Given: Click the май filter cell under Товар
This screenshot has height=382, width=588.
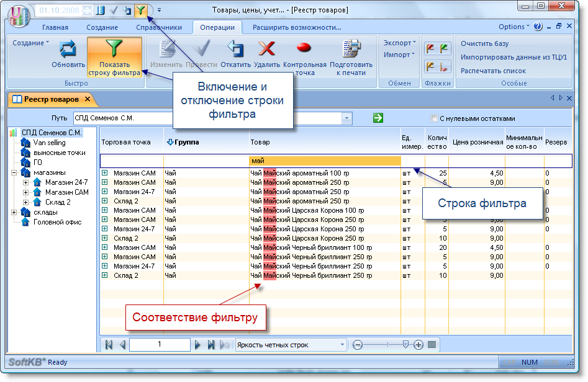Looking at the screenshot, I should pyautogui.click(x=325, y=161).
